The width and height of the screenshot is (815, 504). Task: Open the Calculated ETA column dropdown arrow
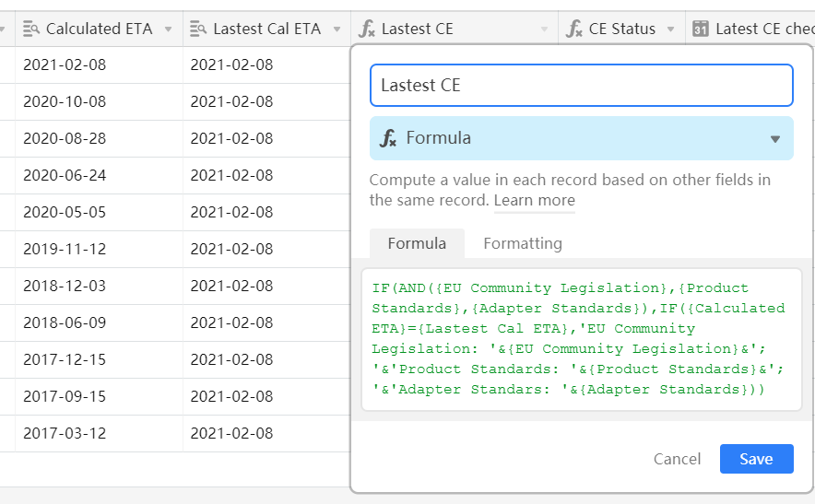click(x=168, y=29)
